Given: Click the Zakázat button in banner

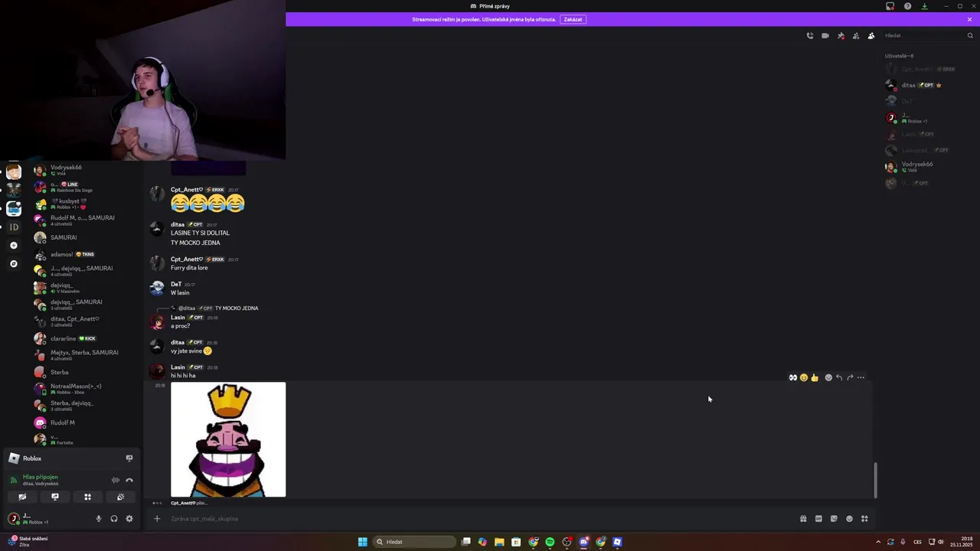Looking at the screenshot, I should 573,19.
